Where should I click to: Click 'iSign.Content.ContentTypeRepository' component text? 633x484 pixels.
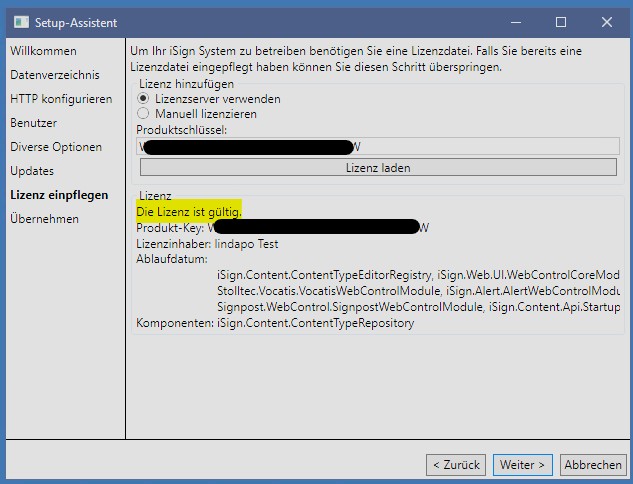click(x=316, y=323)
